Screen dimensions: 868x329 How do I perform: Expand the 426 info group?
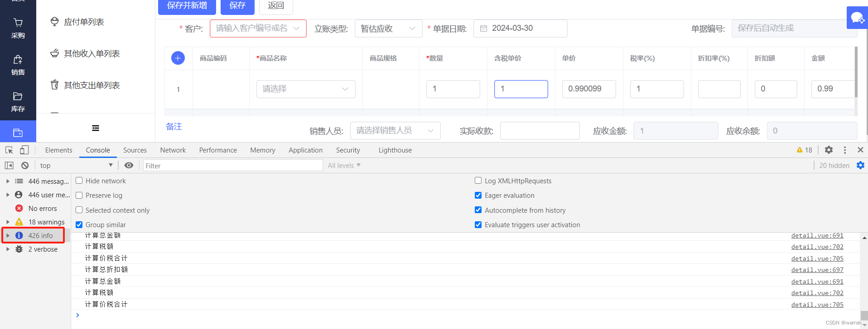(x=8, y=235)
